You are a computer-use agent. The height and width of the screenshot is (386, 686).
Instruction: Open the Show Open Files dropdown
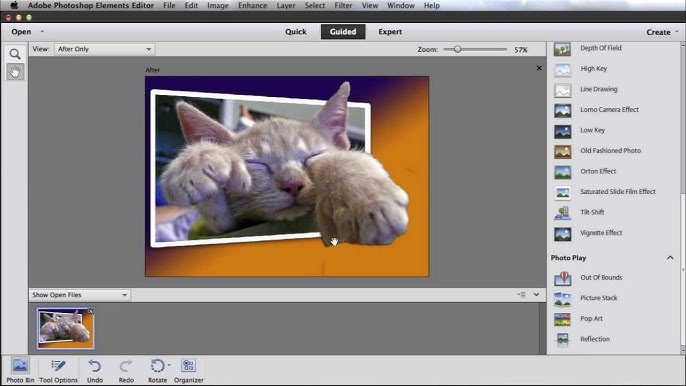tap(80, 295)
